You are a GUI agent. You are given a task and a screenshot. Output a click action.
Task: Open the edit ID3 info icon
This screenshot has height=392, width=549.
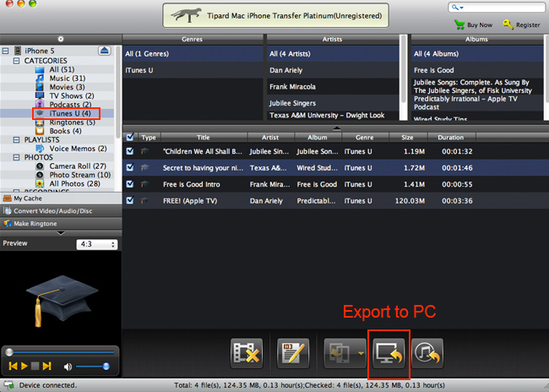(293, 353)
